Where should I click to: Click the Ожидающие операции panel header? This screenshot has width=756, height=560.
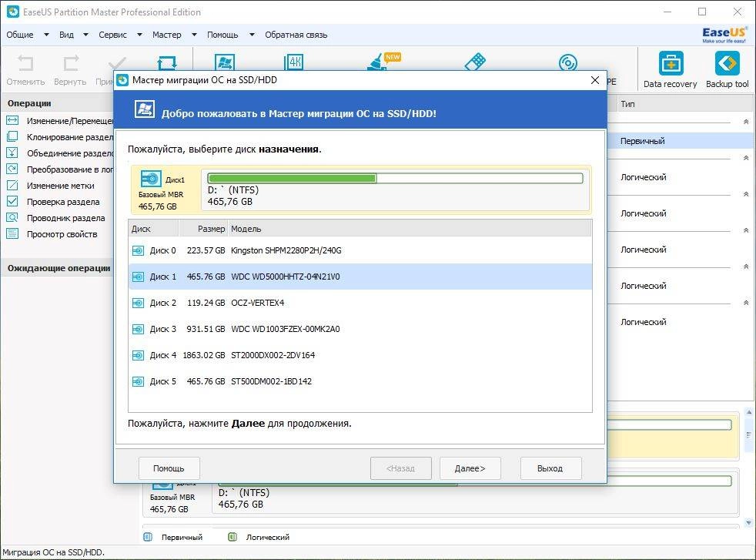click(58, 268)
